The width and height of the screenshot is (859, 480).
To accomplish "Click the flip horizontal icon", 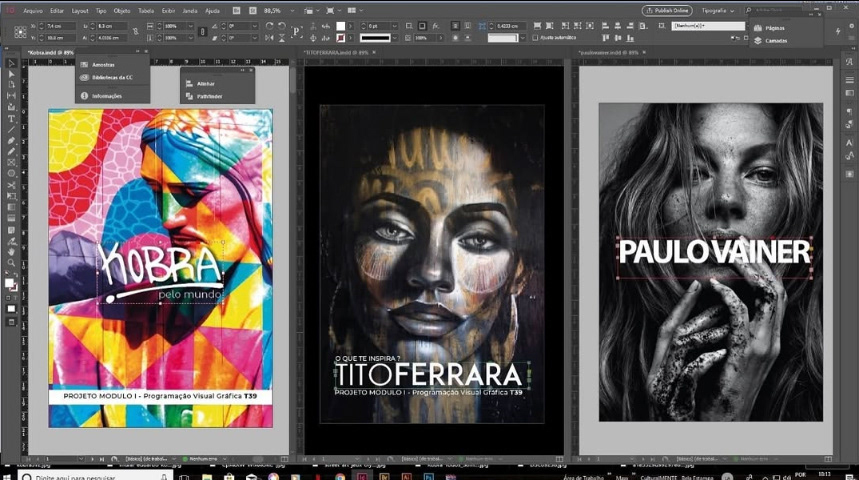I will click(269, 38).
